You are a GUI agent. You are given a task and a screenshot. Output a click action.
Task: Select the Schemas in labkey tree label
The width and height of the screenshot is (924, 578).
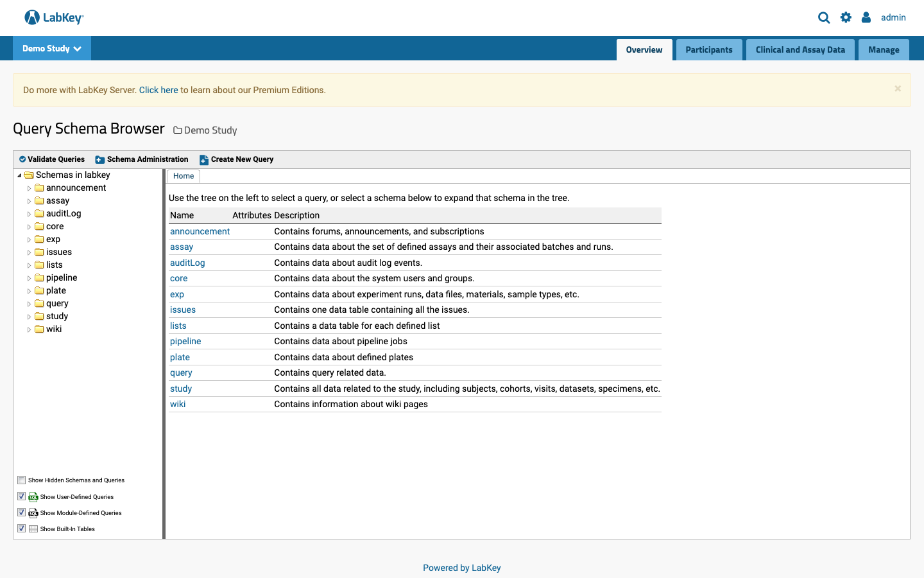point(73,175)
